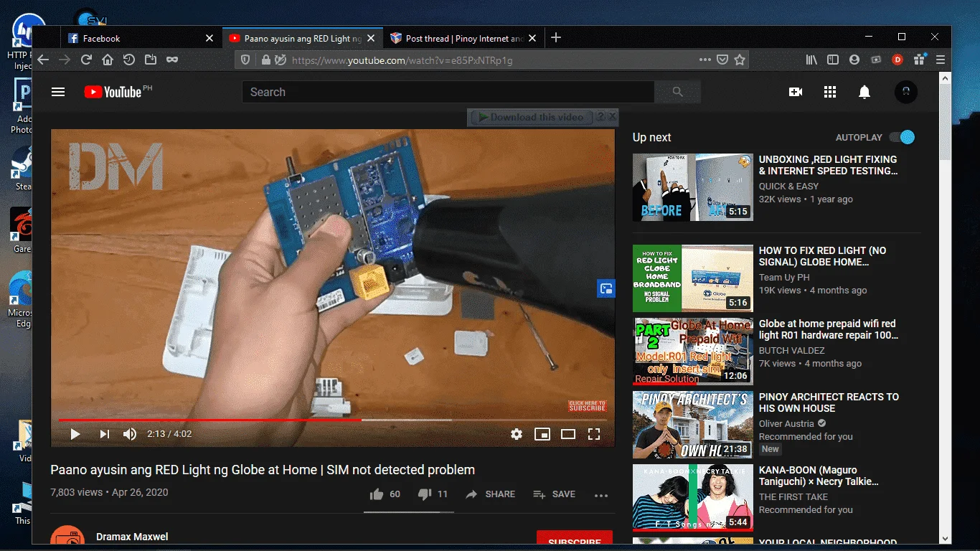Open Steam desktop shortcut

[21, 169]
